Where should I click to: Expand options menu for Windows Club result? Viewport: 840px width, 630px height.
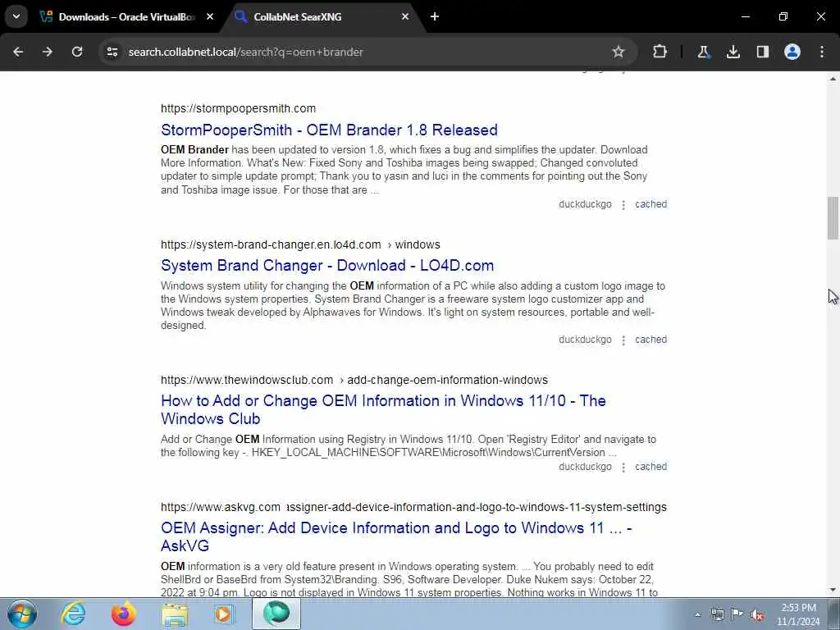[623, 467]
